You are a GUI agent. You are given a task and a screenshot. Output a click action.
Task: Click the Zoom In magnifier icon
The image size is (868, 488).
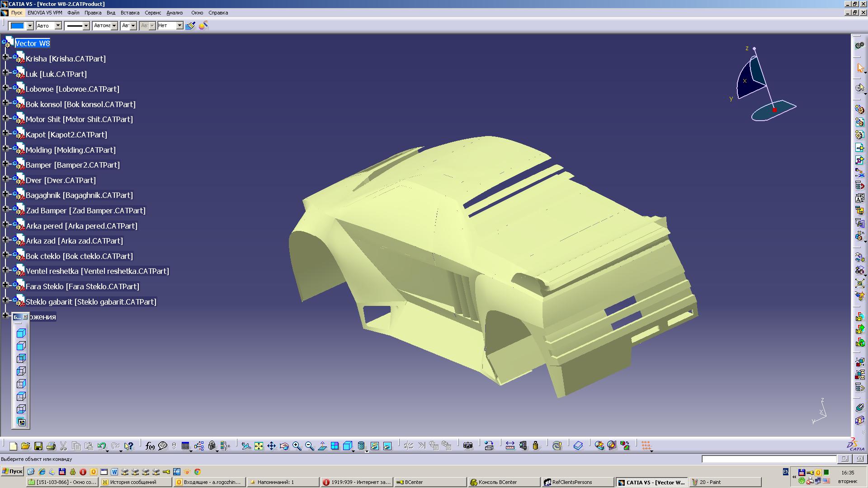pyautogui.click(x=297, y=446)
